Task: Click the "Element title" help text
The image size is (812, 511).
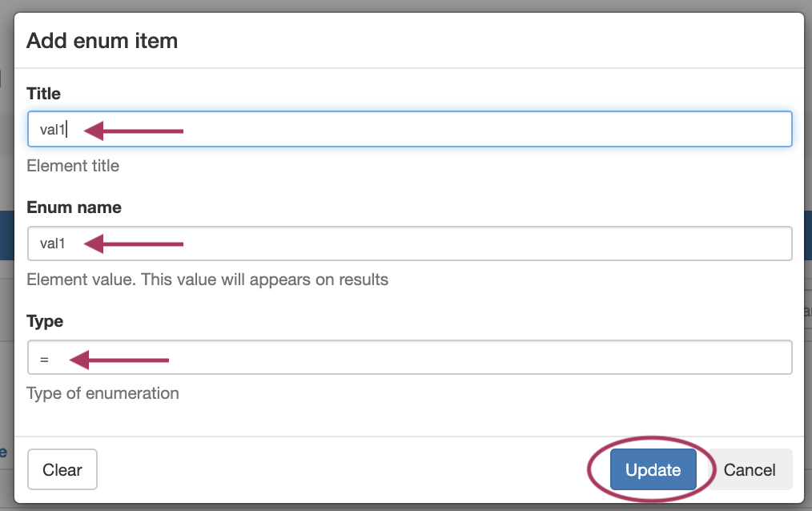Action: tap(73, 166)
